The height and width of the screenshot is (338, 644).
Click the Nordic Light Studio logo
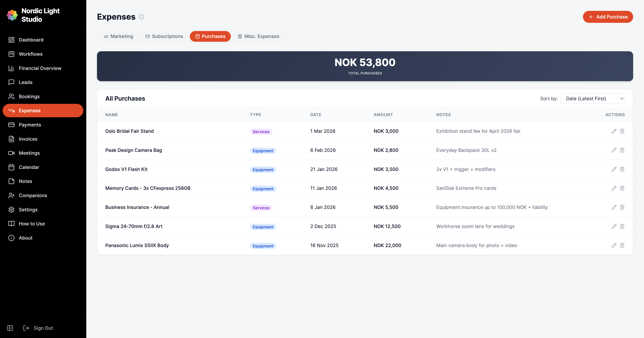(x=12, y=15)
